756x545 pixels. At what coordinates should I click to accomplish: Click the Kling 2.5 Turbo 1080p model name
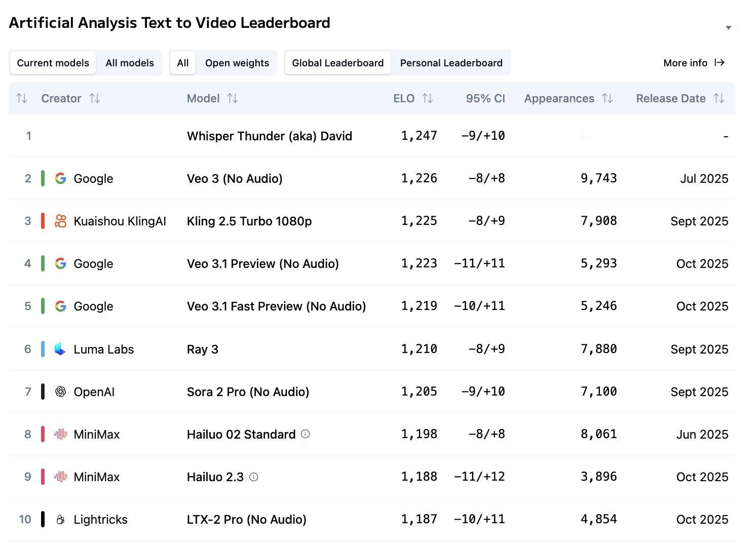point(249,221)
